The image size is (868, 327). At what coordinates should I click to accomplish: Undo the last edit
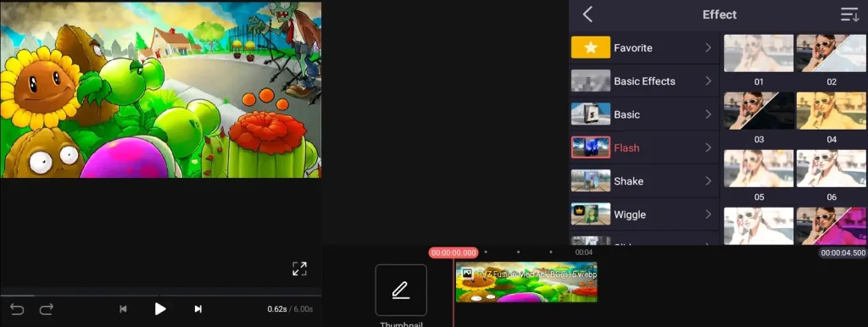click(x=17, y=309)
